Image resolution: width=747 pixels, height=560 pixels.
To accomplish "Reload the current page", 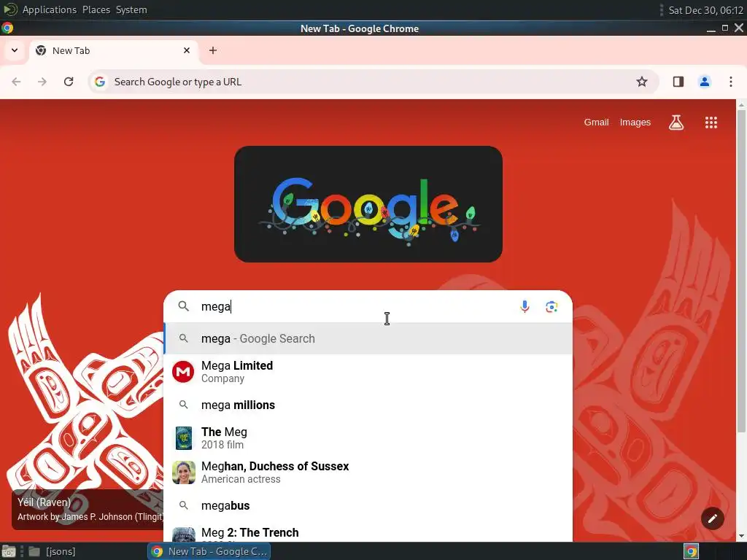I will [69, 82].
